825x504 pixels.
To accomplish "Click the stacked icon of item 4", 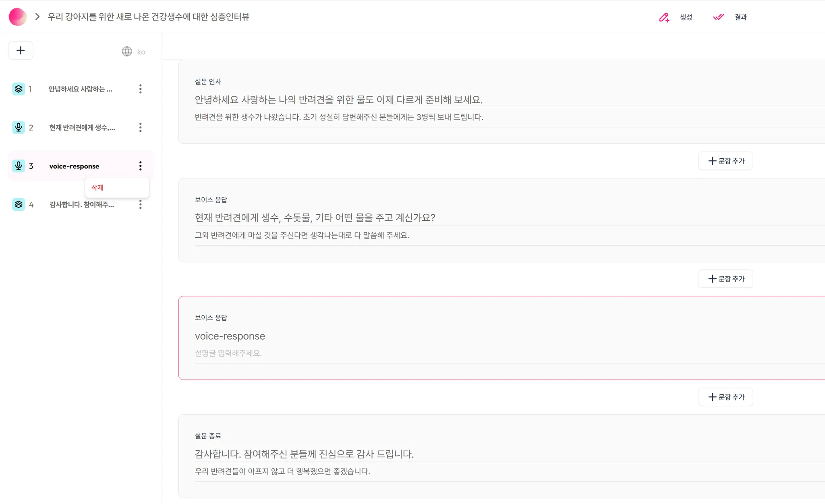I will click(19, 205).
